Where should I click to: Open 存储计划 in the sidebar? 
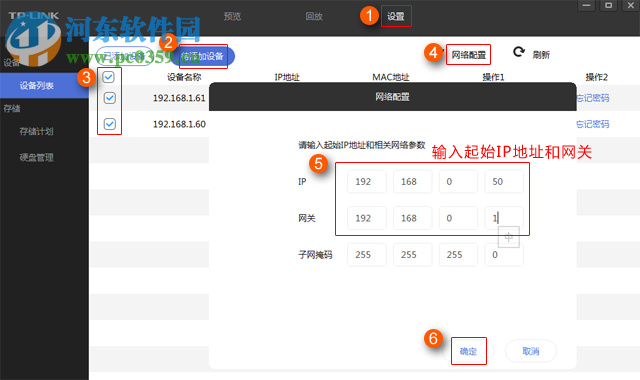pyautogui.click(x=36, y=131)
